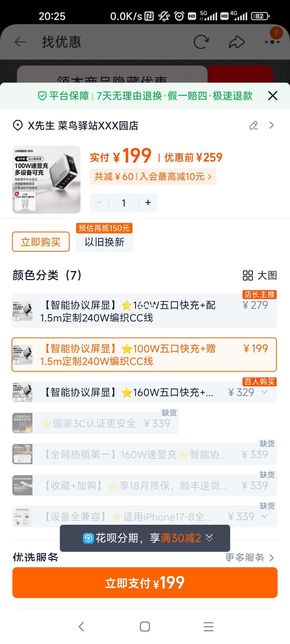Select 立即购买 purchase mode
290x644 pixels.
[41, 242]
